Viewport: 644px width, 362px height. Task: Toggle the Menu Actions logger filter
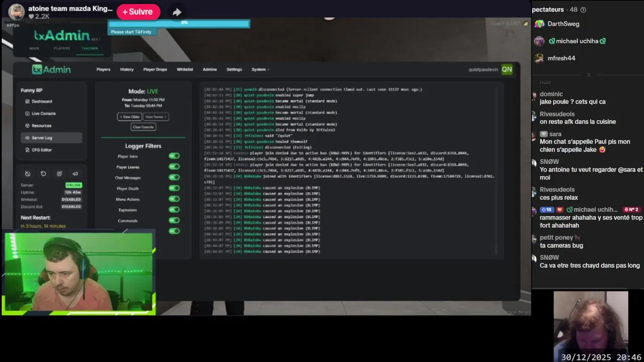point(174,199)
